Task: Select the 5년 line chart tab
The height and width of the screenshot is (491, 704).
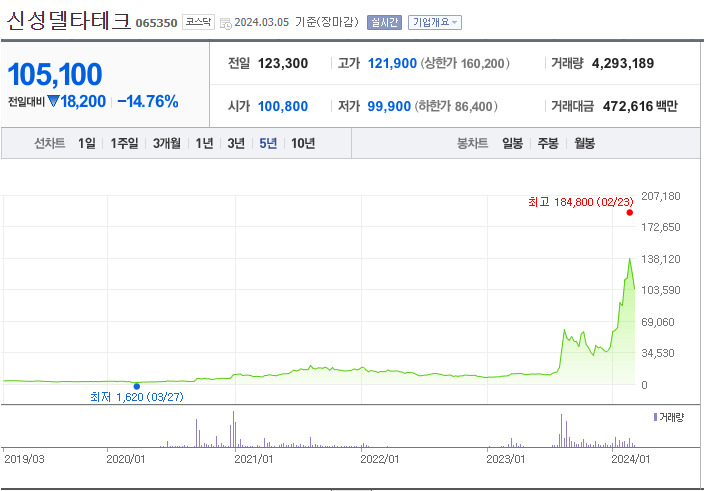Action: [268, 143]
